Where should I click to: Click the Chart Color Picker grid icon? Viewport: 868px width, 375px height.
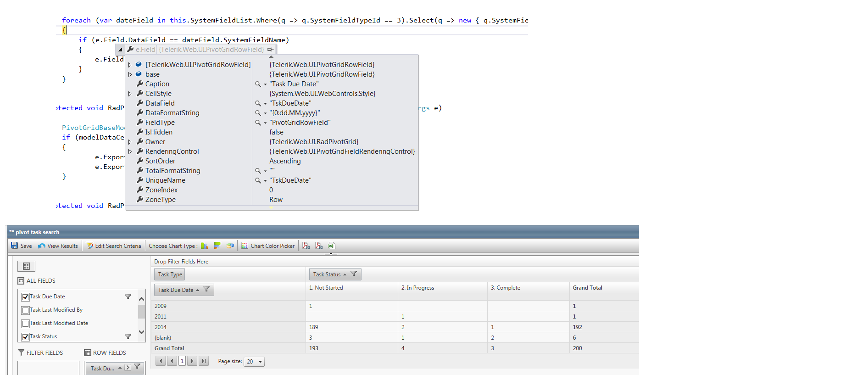[x=245, y=246]
